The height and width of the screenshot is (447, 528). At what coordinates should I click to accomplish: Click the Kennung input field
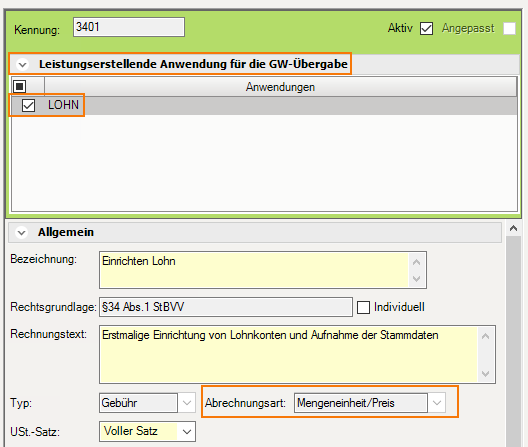129,27
